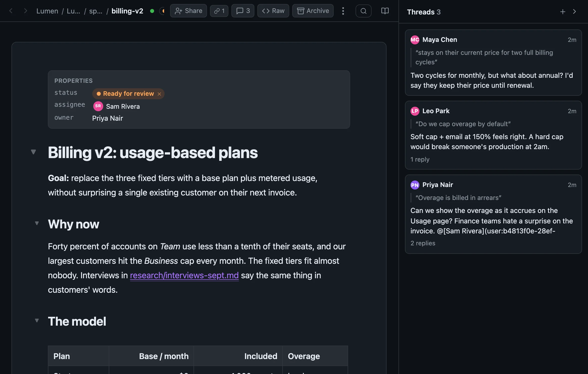Image resolution: width=588 pixels, height=374 pixels.
Task: Click Priya Nair's PN avatar in threads
Action: [x=415, y=185]
